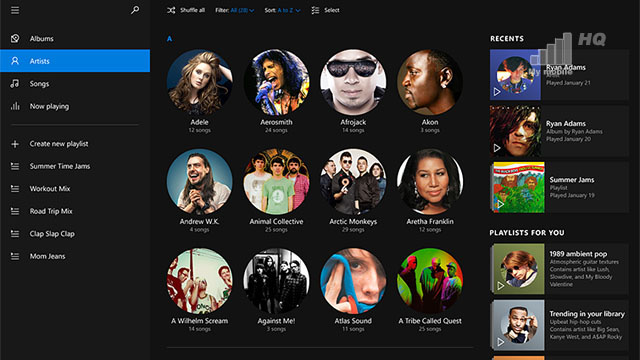Open the Sort A to Z dropdown
The width and height of the screenshot is (640, 360).
(282, 10)
